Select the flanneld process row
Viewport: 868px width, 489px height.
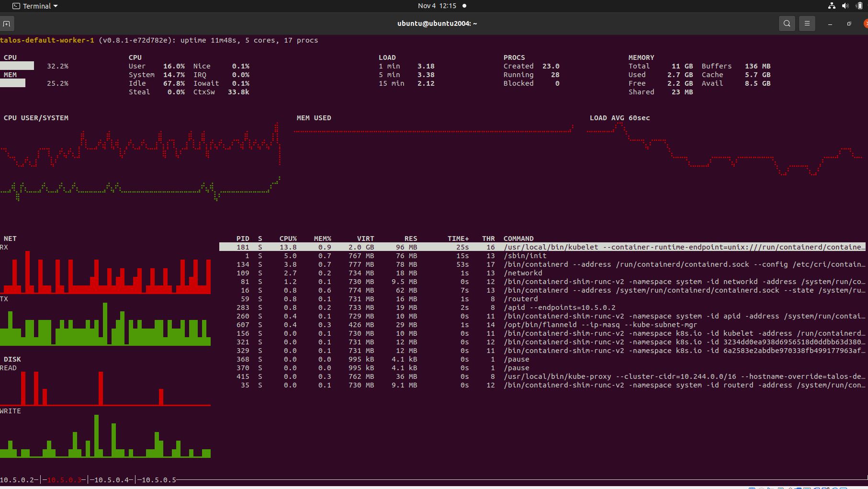point(542,325)
